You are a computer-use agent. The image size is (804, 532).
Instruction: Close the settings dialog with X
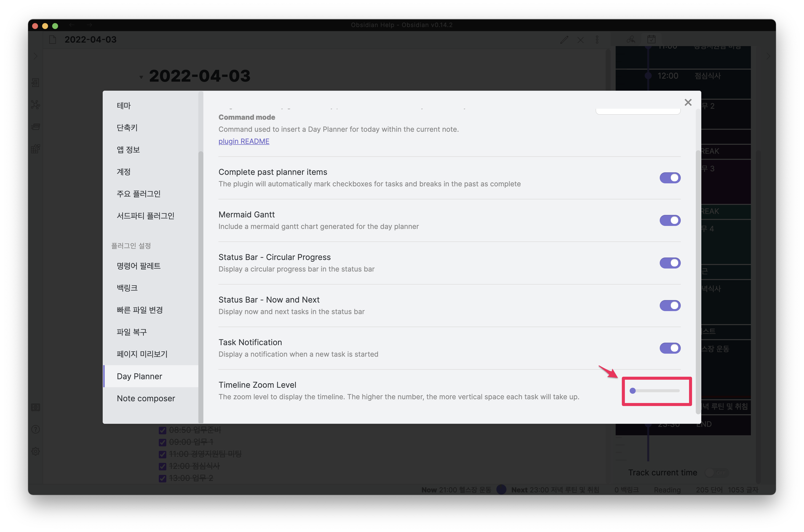pos(688,102)
